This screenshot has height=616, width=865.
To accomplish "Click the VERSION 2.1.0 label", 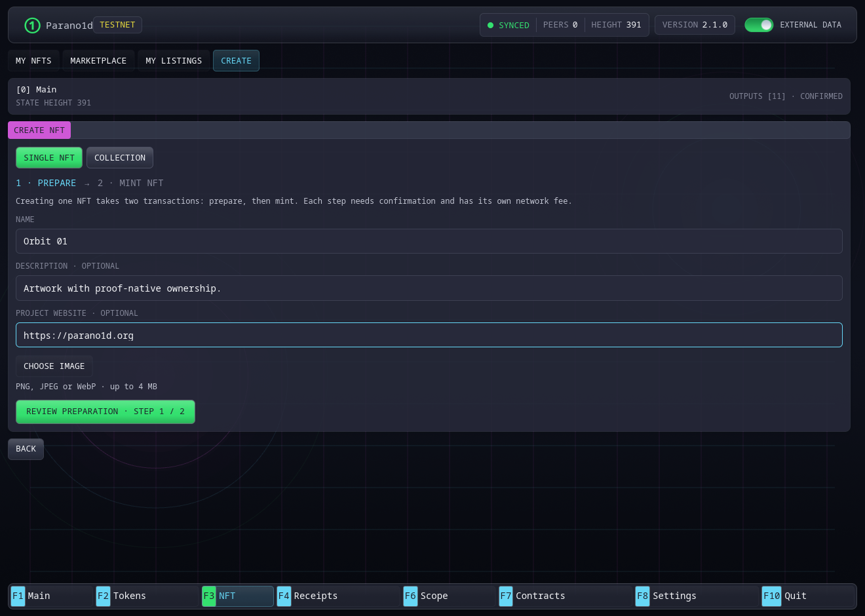I will pos(695,25).
